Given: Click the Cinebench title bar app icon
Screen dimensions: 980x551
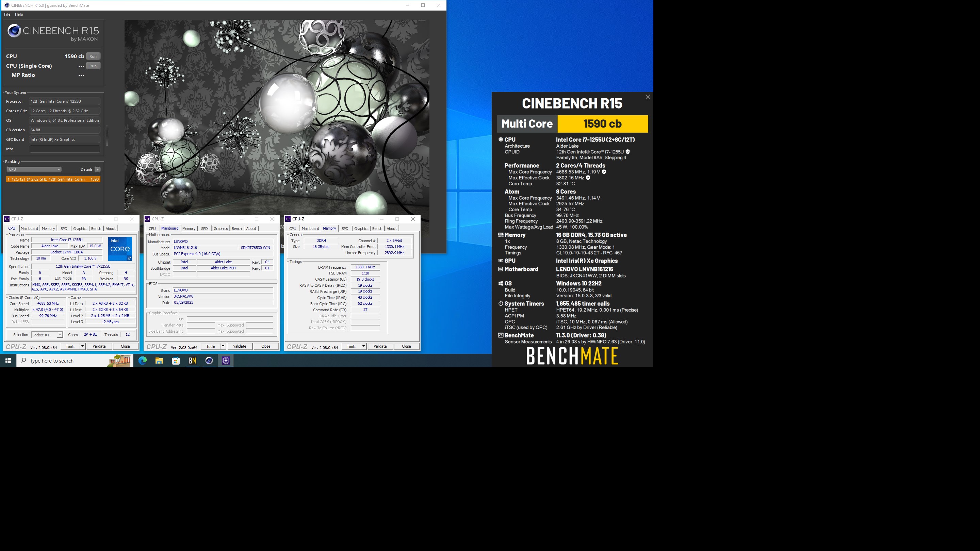Looking at the screenshot, I should pyautogui.click(x=6, y=5).
